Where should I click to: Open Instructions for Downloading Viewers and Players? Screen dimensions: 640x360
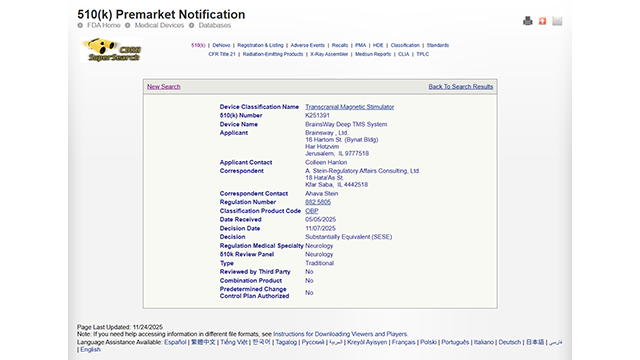340,334
